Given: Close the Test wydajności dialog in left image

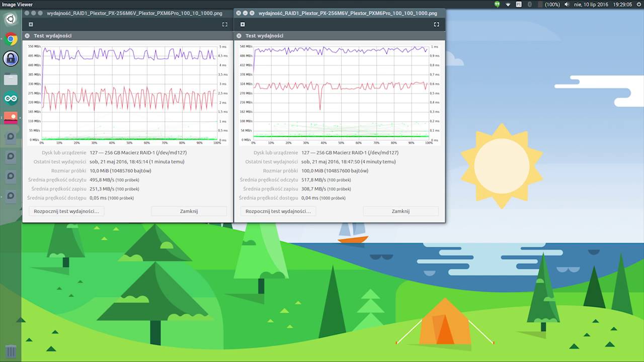Looking at the screenshot, I should click(x=27, y=36).
